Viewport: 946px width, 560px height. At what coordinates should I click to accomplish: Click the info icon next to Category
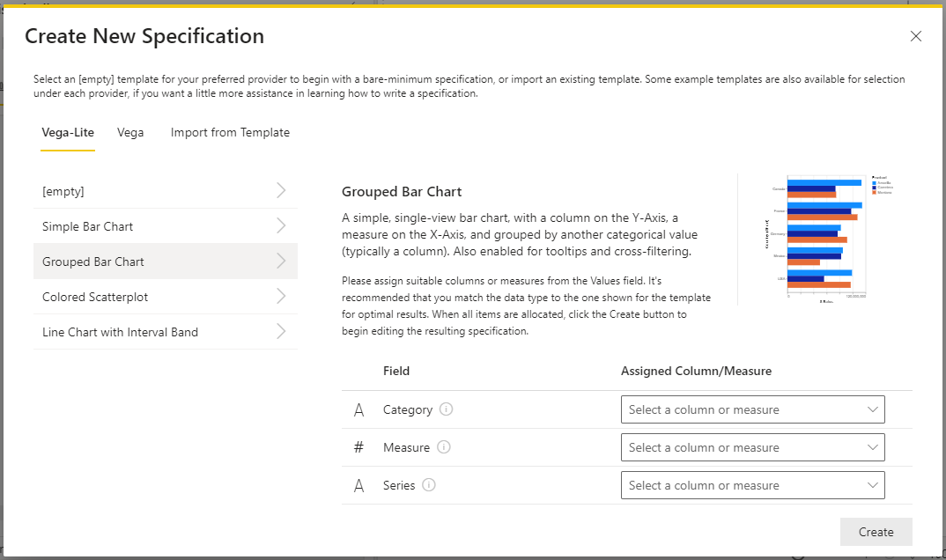tap(446, 409)
